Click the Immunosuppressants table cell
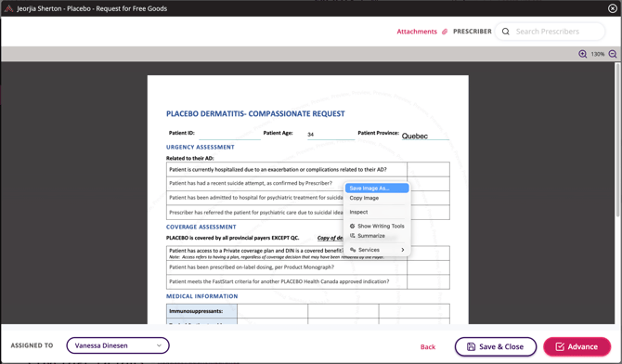 (201, 311)
